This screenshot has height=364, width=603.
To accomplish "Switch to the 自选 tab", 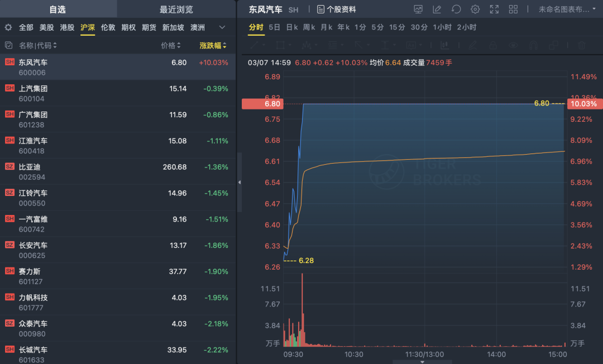I will pyautogui.click(x=58, y=9).
